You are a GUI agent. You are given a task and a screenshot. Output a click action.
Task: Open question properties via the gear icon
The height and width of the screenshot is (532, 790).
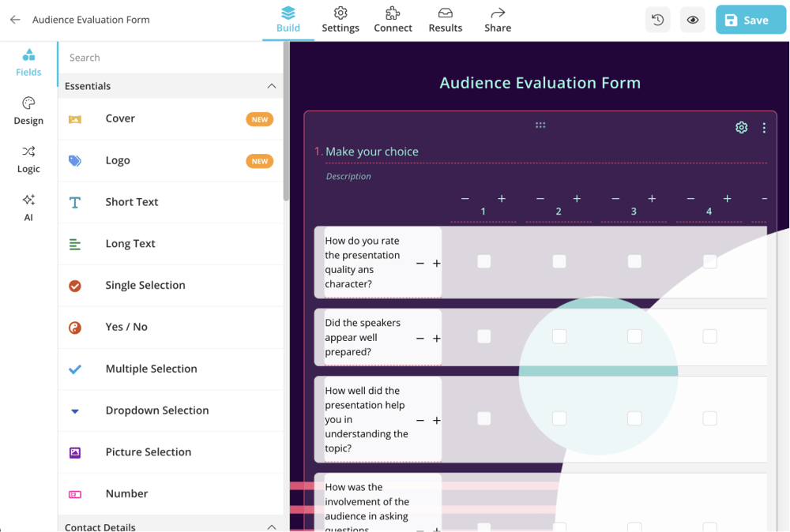pyautogui.click(x=741, y=126)
